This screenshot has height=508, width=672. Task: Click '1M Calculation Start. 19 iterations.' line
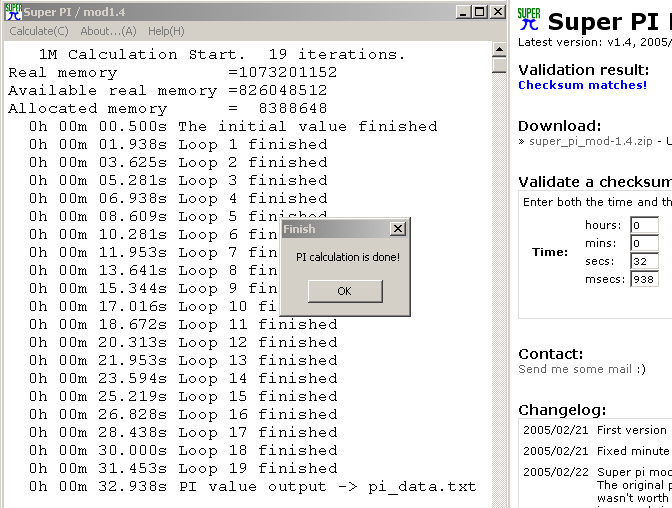tap(222, 54)
